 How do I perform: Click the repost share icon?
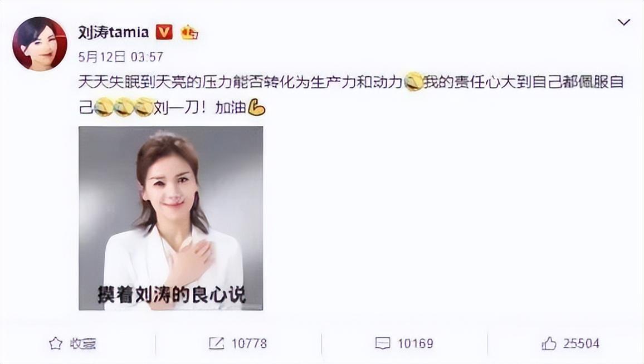pos(217,343)
